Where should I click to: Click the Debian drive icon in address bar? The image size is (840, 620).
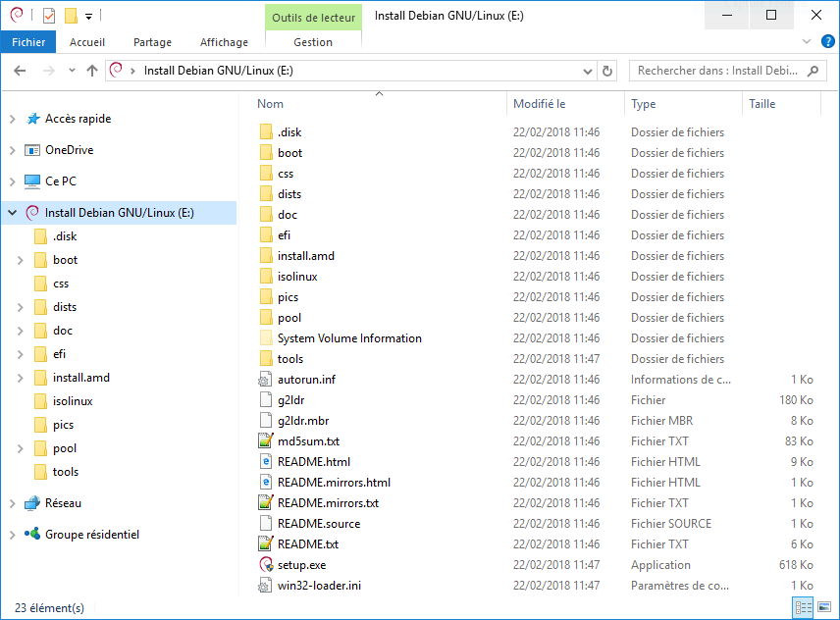tap(116, 70)
